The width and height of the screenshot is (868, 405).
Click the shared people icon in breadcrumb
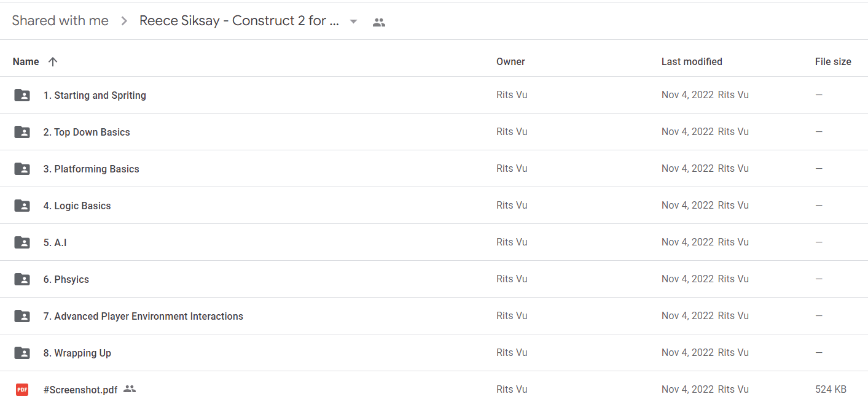point(379,22)
